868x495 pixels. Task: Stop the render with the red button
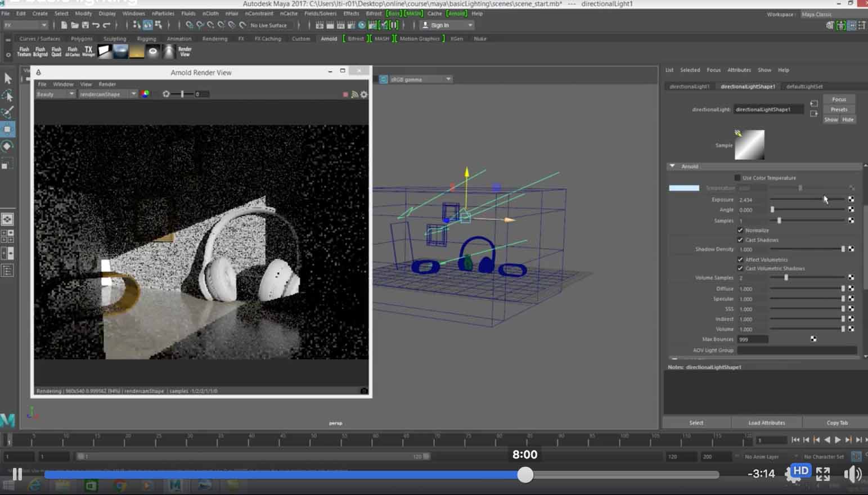click(345, 94)
